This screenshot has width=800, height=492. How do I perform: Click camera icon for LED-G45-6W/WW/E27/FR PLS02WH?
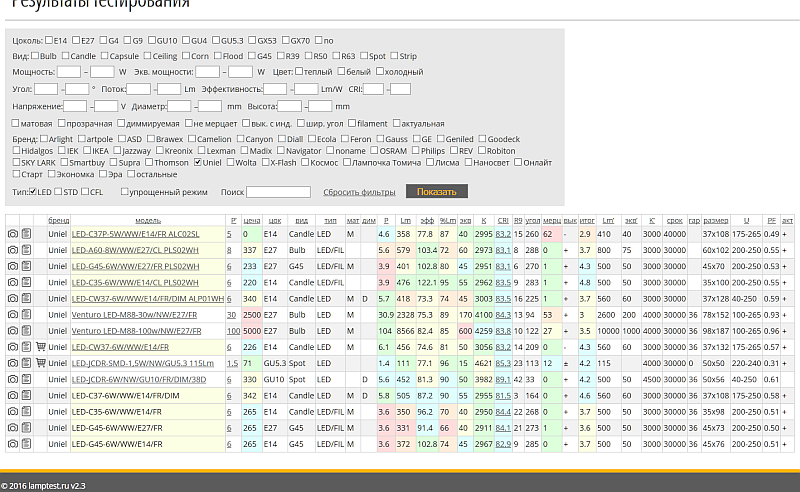point(13,266)
